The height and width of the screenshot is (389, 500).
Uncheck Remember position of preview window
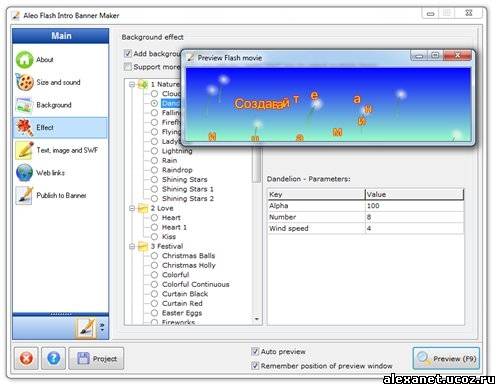[x=255, y=366]
